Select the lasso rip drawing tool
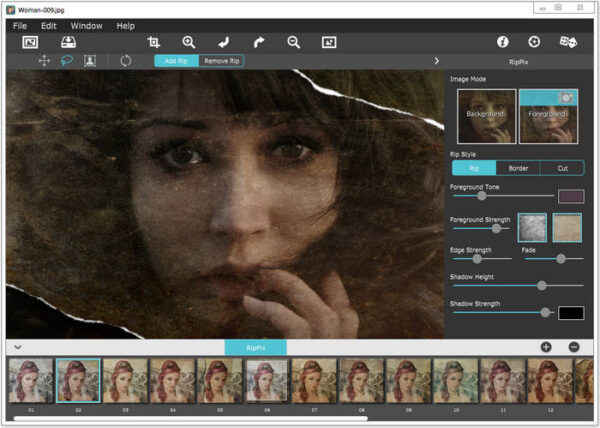 [67, 61]
